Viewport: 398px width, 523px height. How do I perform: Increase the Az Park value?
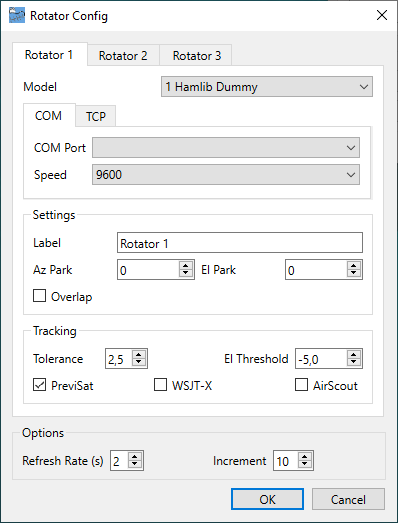point(186,266)
